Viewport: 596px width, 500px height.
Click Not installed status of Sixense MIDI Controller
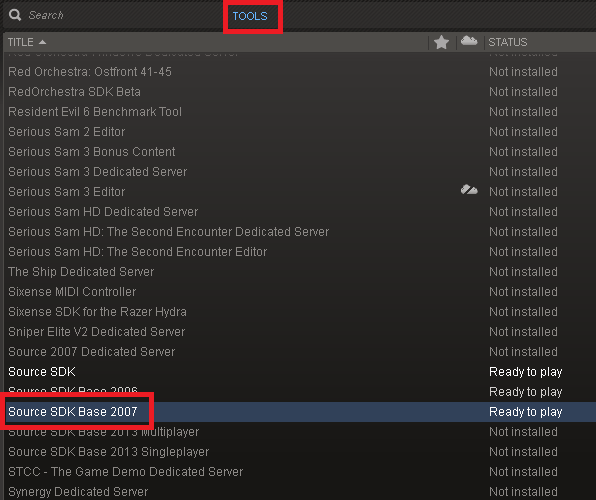(x=523, y=292)
